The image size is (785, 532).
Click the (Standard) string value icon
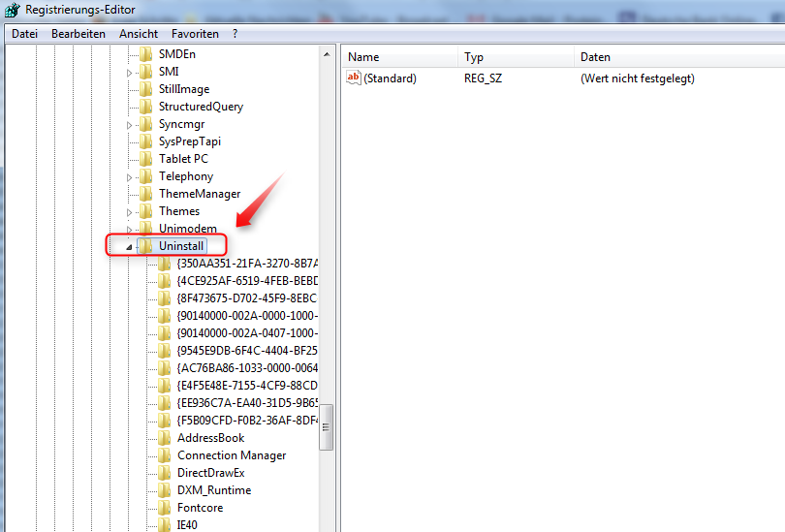pyautogui.click(x=354, y=78)
